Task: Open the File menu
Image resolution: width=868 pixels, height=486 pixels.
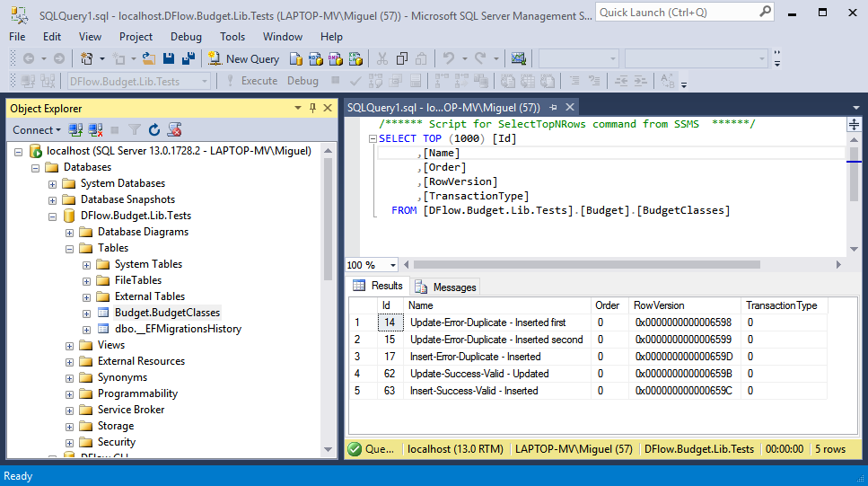Action: click(17, 37)
